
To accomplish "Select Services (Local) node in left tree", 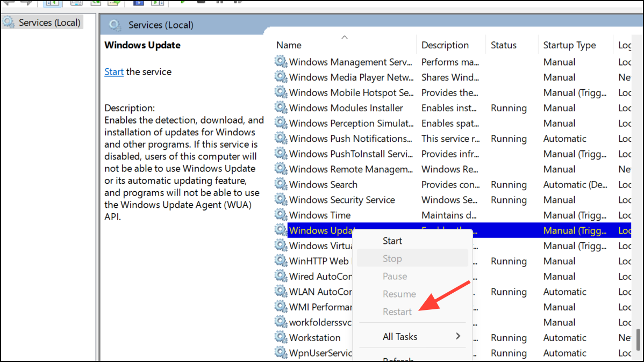I will 42,22.
